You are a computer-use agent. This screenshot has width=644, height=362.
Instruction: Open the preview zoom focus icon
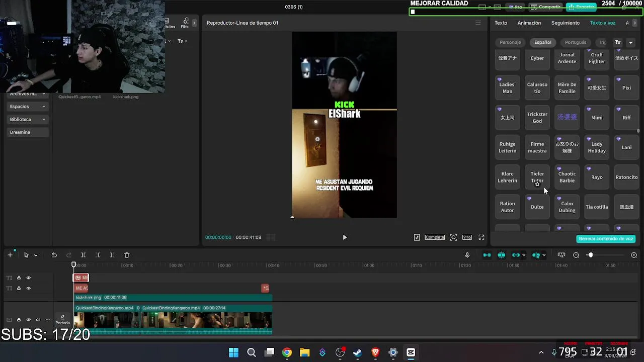click(x=453, y=237)
